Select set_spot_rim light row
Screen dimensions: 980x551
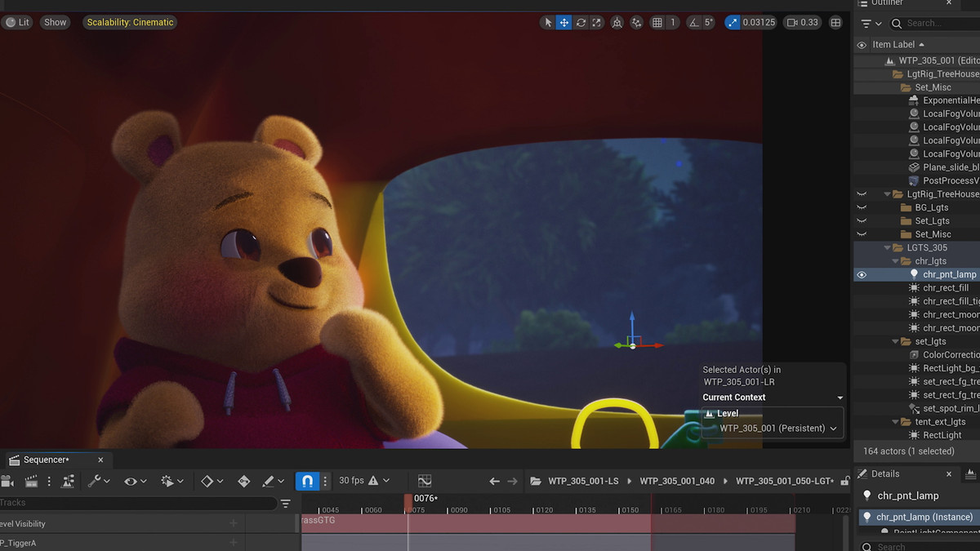(x=916, y=408)
